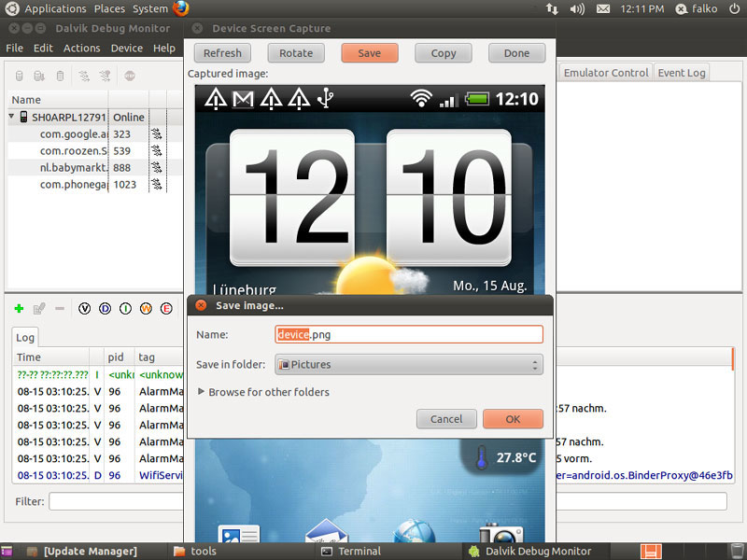Click the Rotate button

pyautogui.click(x=296, y=53)
